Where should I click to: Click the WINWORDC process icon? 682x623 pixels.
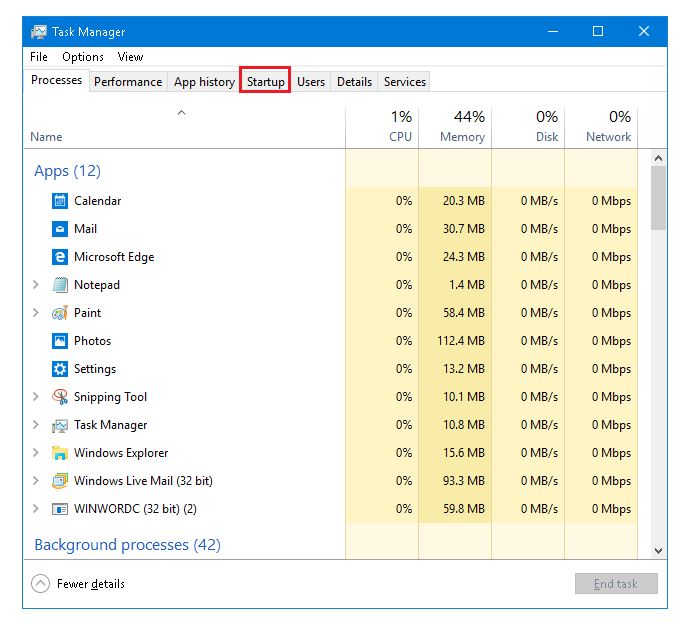[x=60, y=509]
